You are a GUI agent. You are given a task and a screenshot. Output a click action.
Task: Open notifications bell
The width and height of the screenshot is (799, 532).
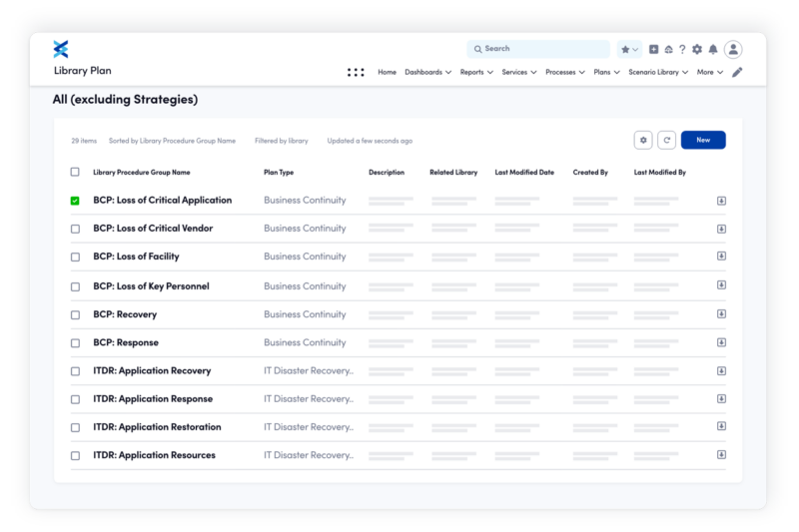[x=713, y=49]
